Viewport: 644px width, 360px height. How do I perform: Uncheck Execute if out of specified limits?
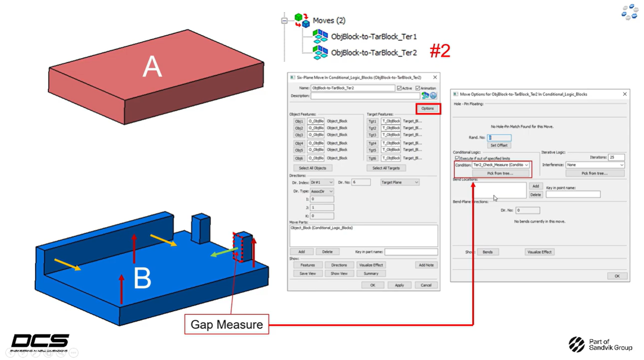click(x=457, y=159)
